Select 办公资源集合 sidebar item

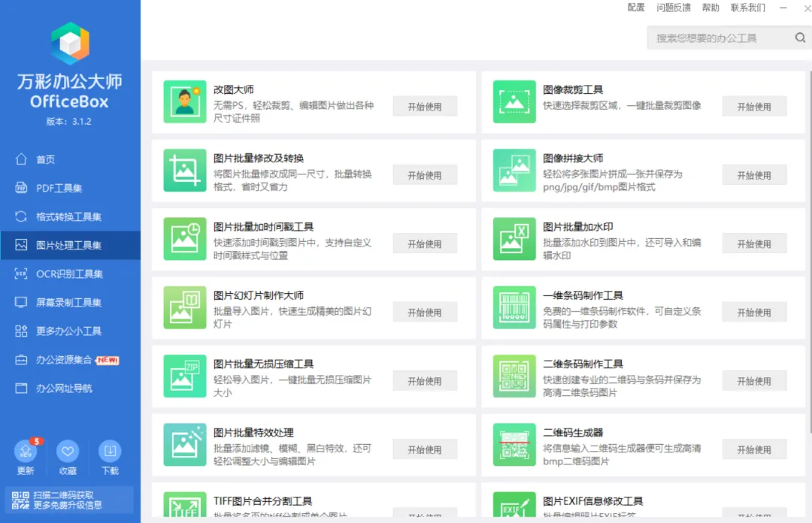tap(71, 360)
